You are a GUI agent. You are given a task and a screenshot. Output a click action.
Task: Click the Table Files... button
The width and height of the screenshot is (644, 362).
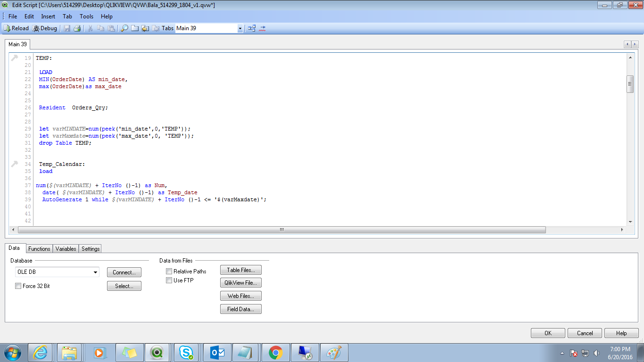pos(241,270)
